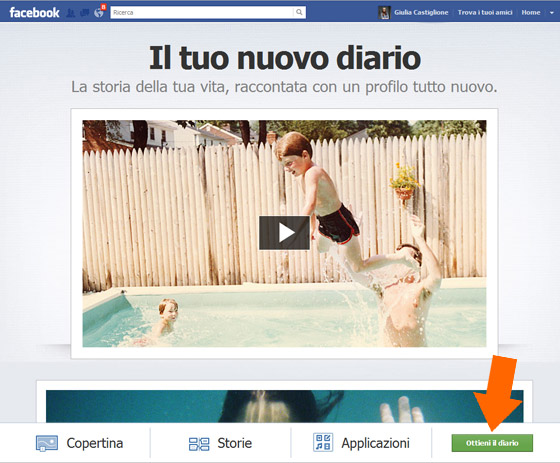Go to Home
This screenshot has height=463, width=560.
click(531, 13)
